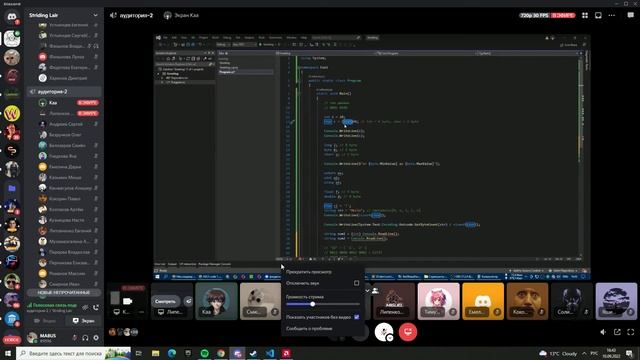
Task: Toggle Показать участников без видео checkbox
Action: point(357,317)
